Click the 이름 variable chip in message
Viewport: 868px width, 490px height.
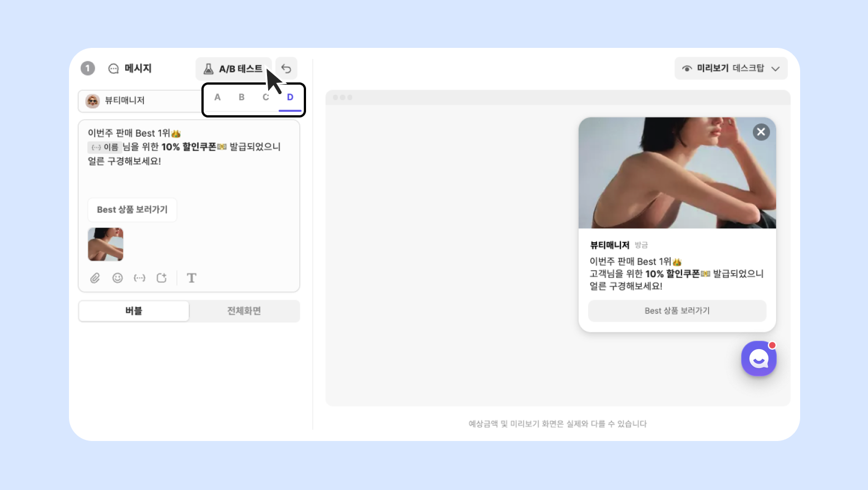coord(105,148)
